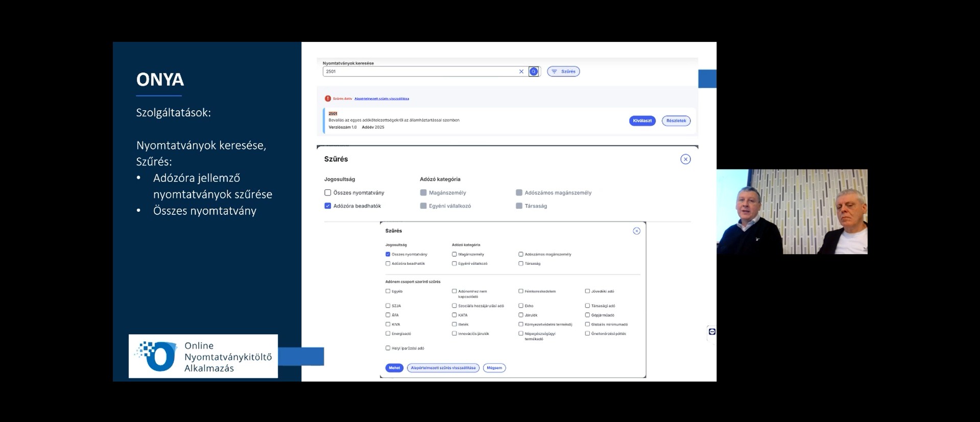This screenshot has width=980, height=422.
Task: Click the blue magnifier search icon
Action: tap(534, 71)
